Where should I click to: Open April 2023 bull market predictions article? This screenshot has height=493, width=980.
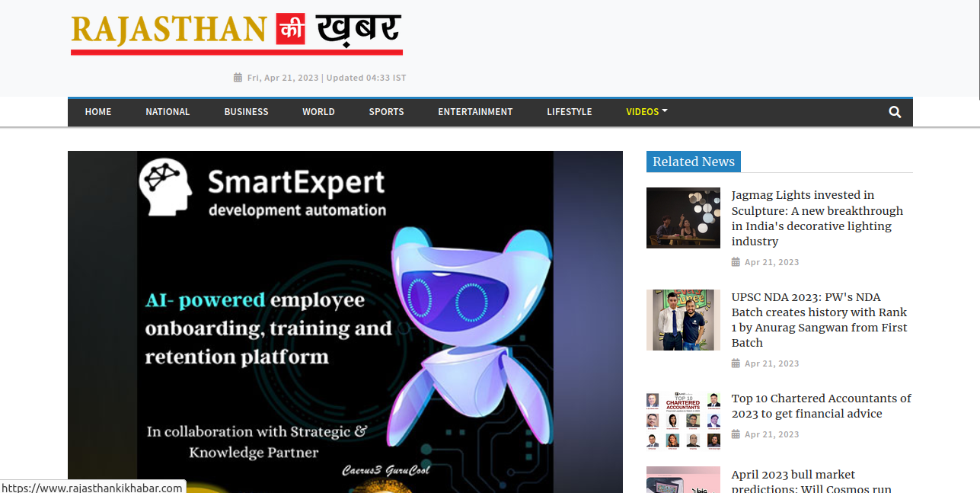[x=812, y=482]
